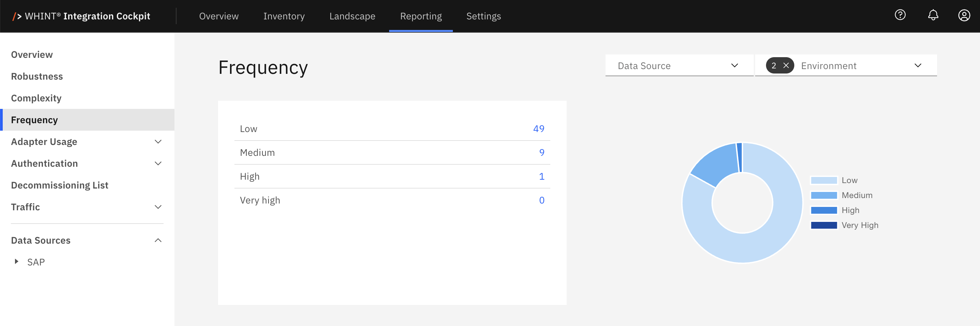Toggle the Low legend swatch
Image resolution: width=980 pixels, height=326 pixels.
824,180
